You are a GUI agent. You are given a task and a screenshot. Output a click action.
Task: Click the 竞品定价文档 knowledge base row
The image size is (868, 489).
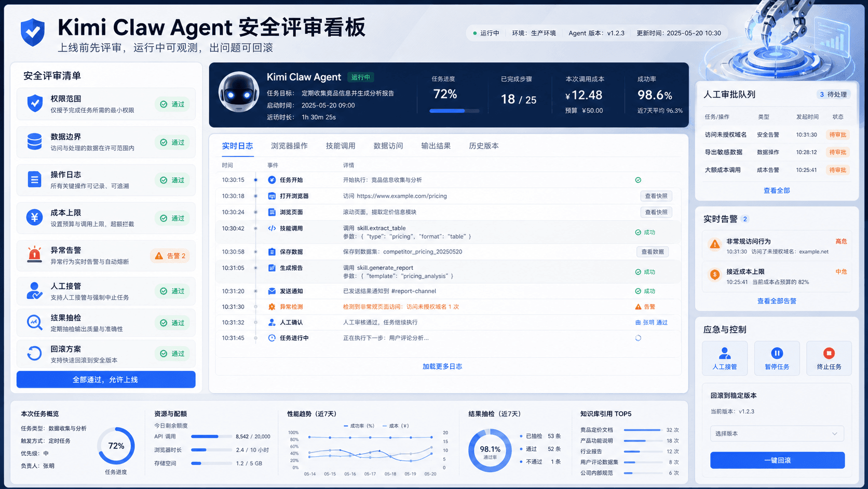(x=630, y=430)
